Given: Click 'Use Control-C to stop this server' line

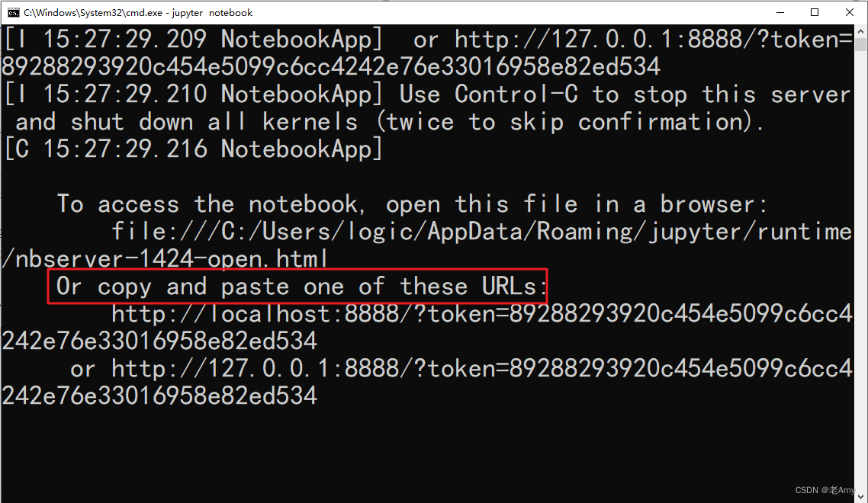Looking at the screenshot, I should 625,95.
